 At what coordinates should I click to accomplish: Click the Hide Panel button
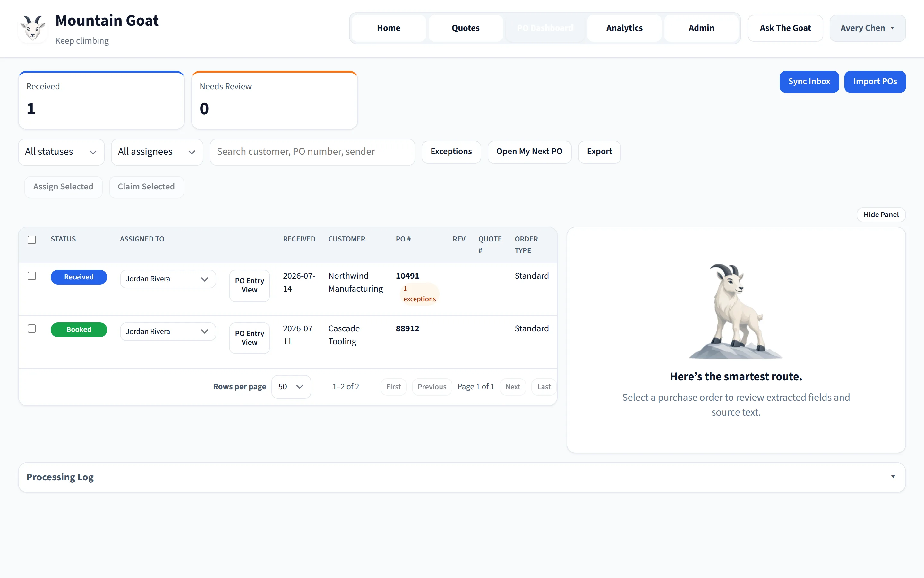tap(881, 215)
